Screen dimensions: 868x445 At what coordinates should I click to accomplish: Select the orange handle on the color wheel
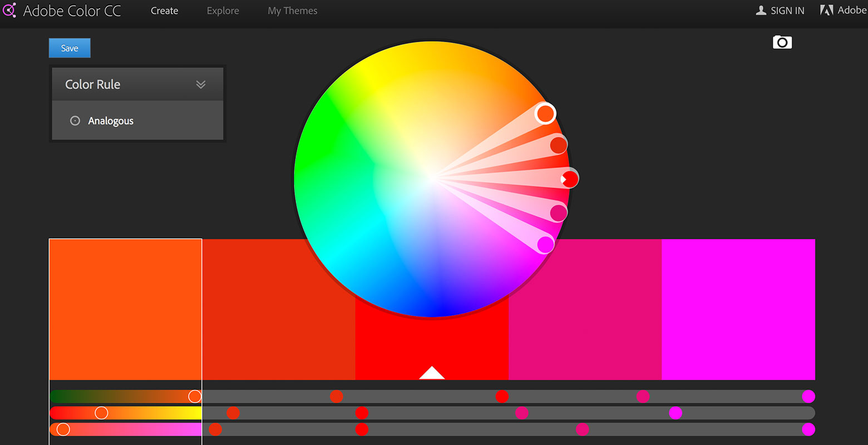point(545,113)
